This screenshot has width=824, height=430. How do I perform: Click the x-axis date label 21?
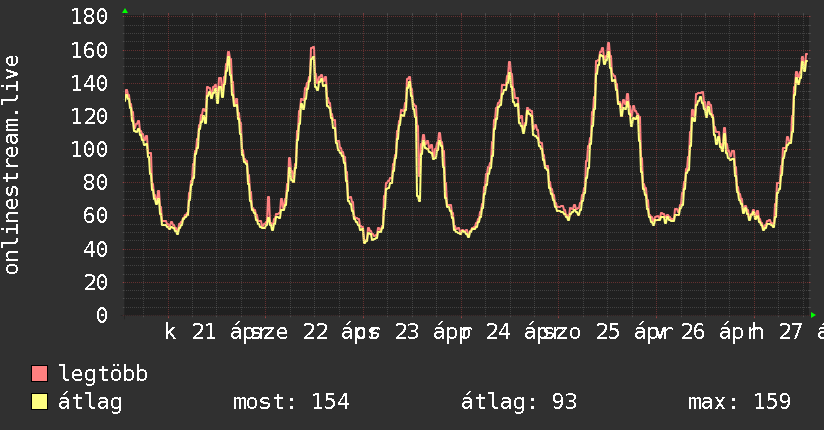tap(204, 332)
